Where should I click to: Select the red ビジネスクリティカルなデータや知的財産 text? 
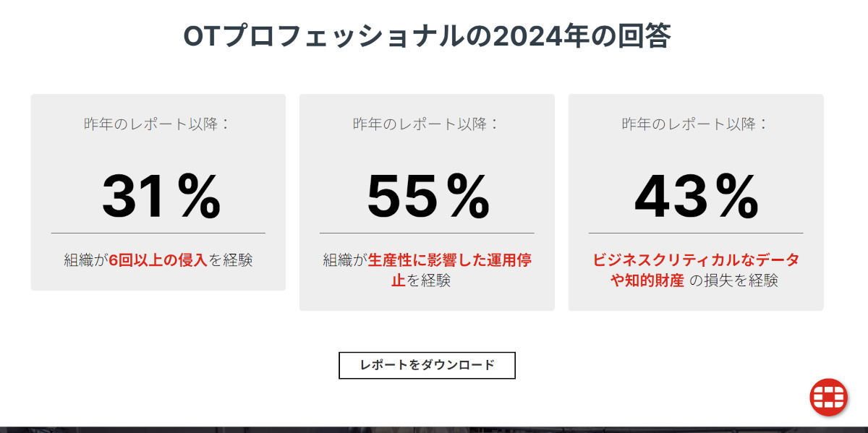696,260
